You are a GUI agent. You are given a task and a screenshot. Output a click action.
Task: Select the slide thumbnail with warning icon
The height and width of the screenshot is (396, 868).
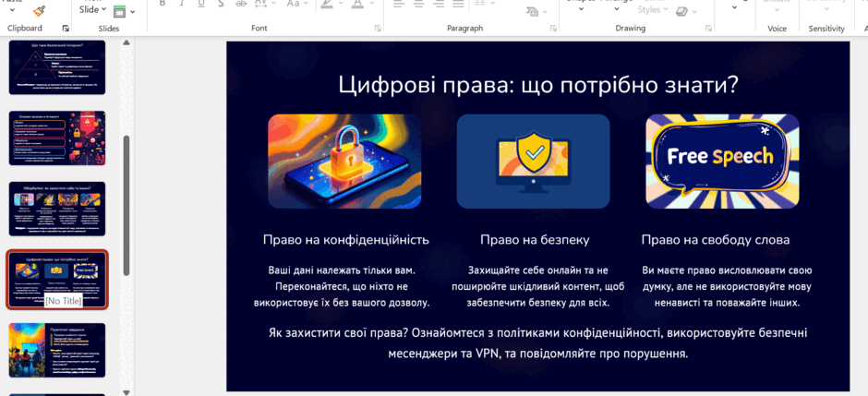pos(57,138)
